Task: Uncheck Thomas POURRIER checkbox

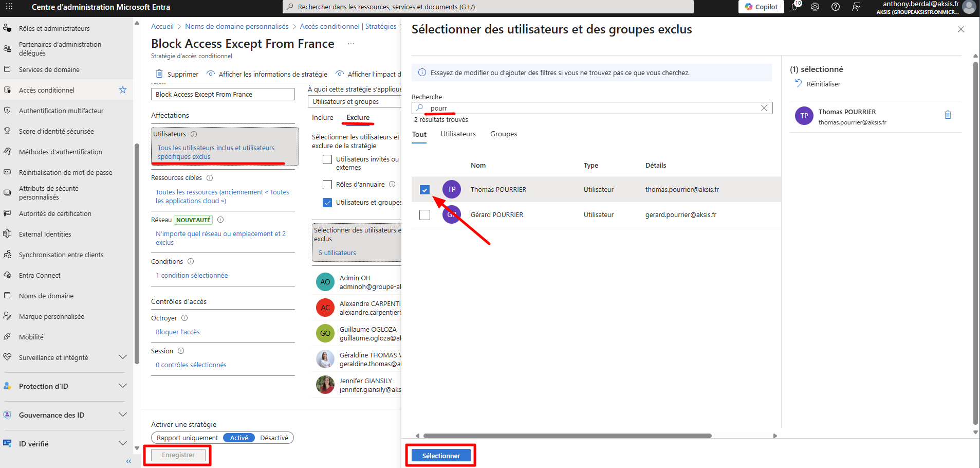Action: [x=424, y=190]
